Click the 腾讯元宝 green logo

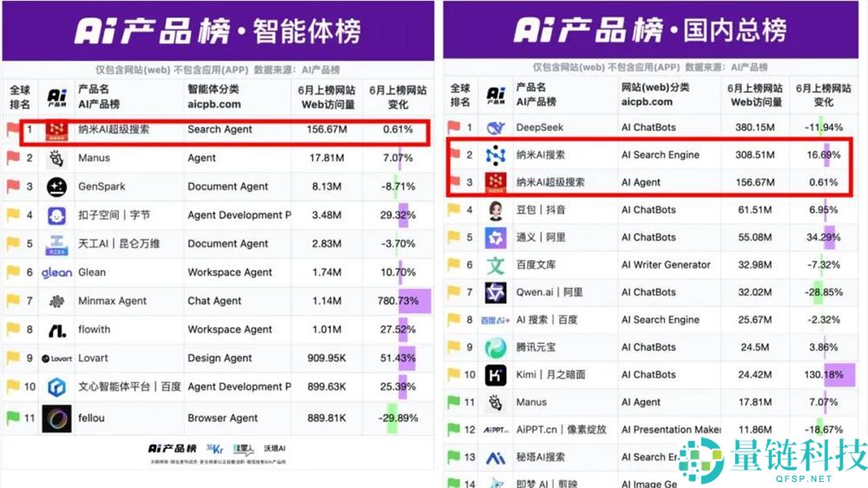click(496, 347)
